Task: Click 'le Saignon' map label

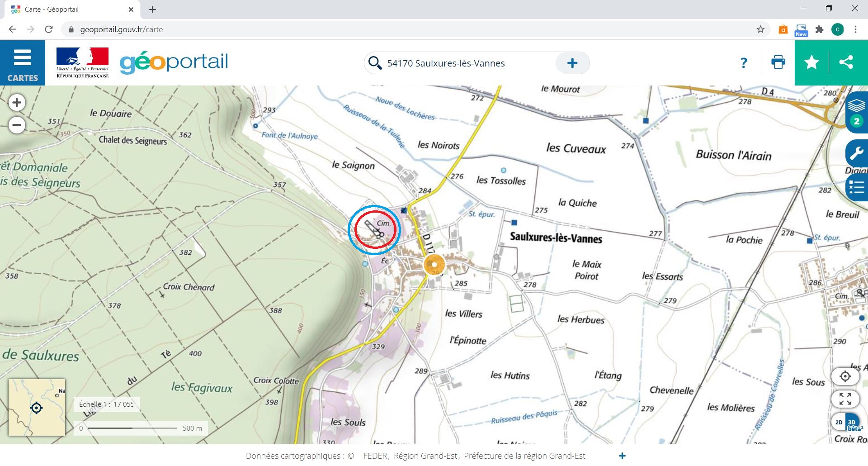Action: point(353,165)
